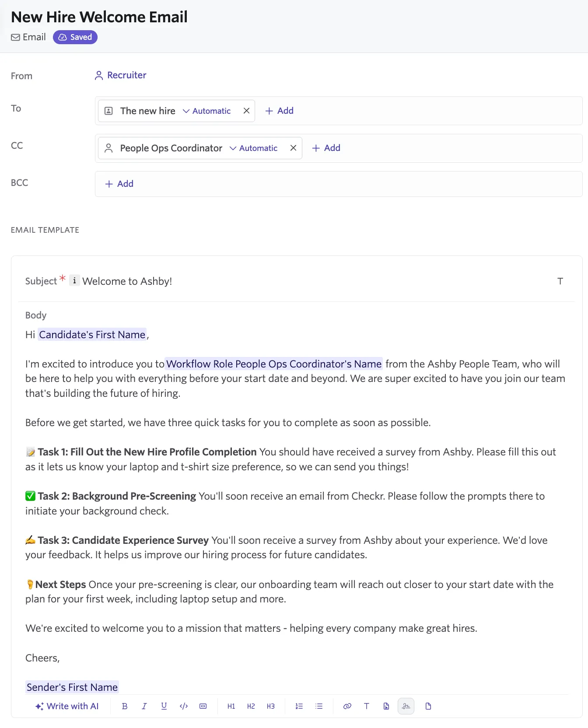The width and height of the screenshot is (588, 728).
Task: Click the People Ops Coordinator chip label
Action: tap(171, 148)
